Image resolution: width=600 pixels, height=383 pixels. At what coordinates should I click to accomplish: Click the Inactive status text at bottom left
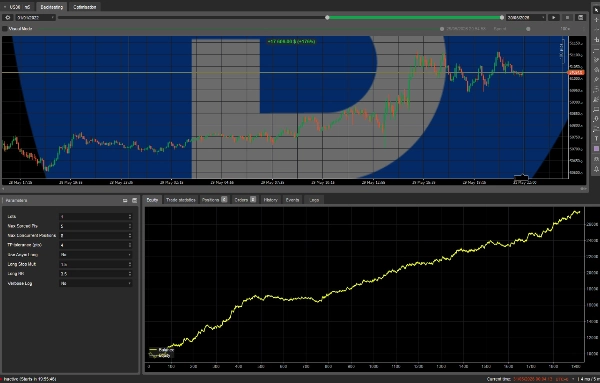(30, 379)
